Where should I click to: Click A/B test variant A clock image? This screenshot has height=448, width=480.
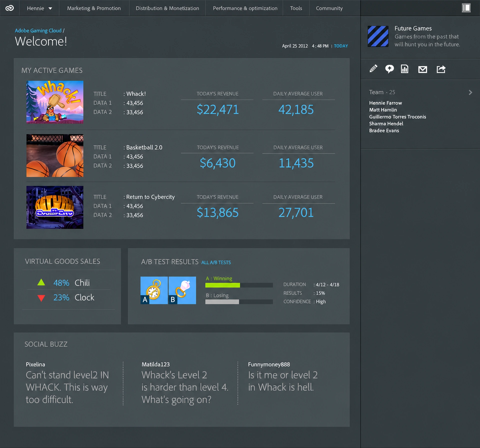click(x=154, y=290)
